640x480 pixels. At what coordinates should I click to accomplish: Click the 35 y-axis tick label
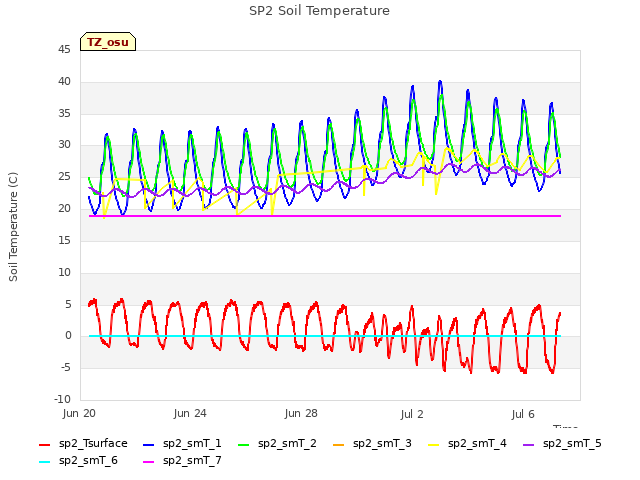click(x=64, y=113)
